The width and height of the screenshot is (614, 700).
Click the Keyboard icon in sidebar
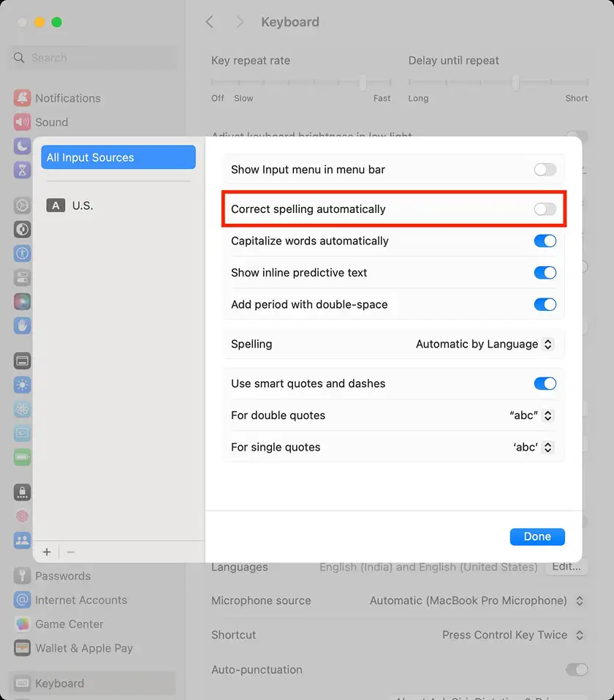point(22,683)
